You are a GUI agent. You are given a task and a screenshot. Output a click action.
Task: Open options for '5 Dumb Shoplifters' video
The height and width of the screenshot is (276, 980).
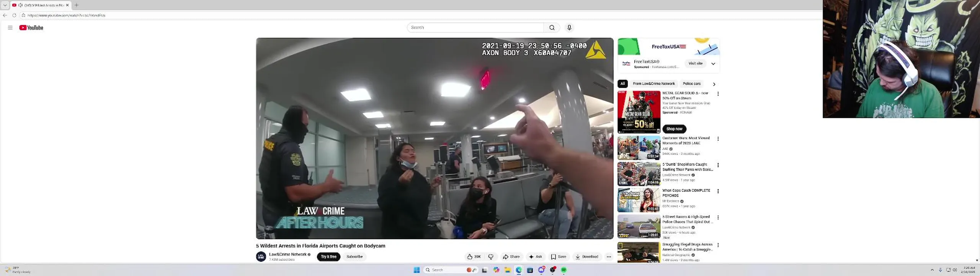pos(718,165)
